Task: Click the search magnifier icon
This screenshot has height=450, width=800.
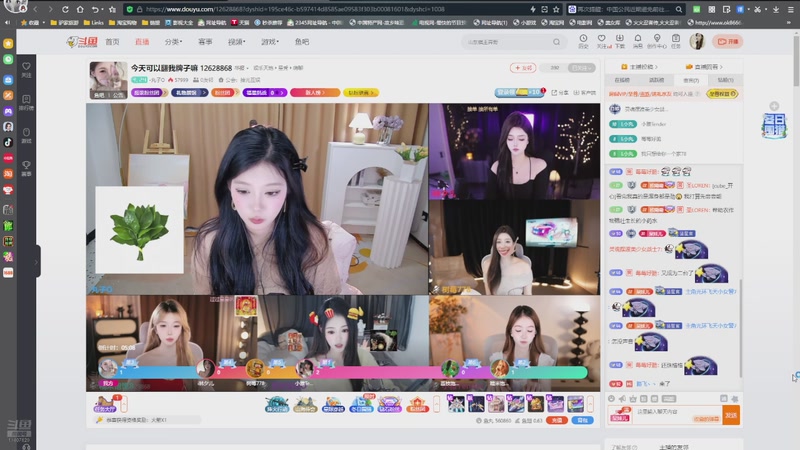Action: pos(557,42)
